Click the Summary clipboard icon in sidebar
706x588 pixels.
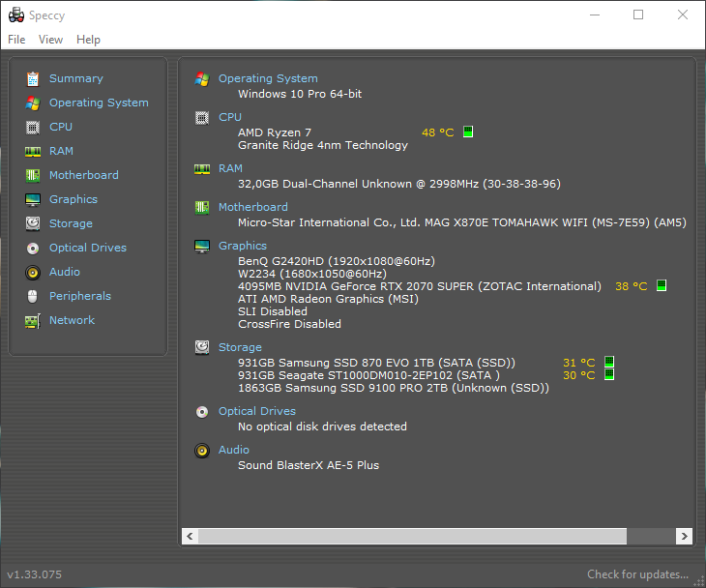click(x=33, y=78)
